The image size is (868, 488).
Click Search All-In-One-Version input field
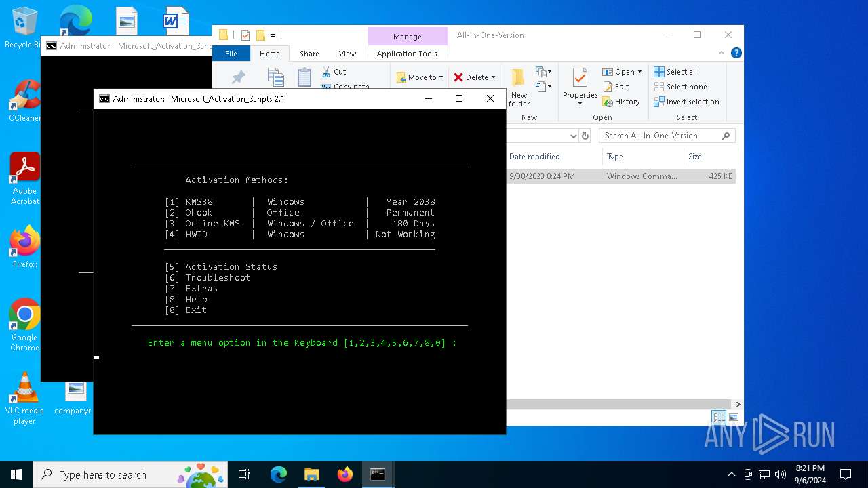(667, 136)
